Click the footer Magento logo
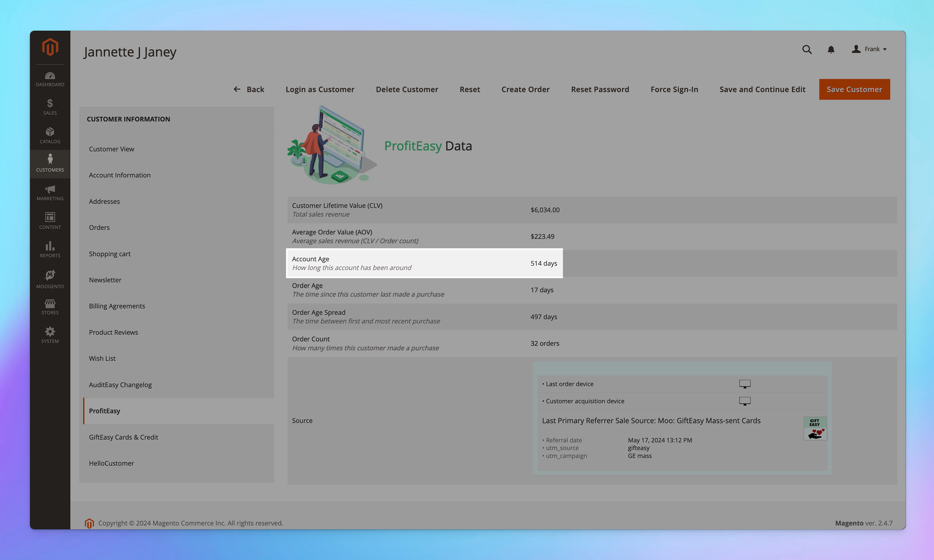 pos(89,524)
